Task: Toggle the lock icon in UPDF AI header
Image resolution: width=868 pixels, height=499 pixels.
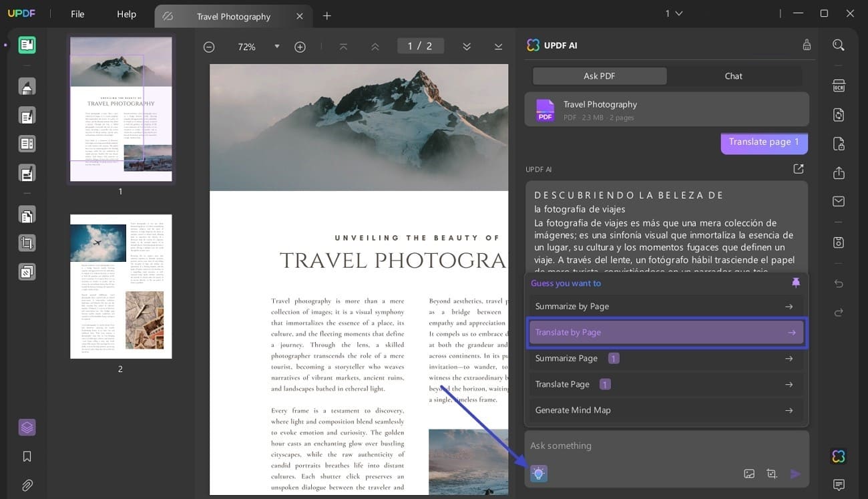Action: [x=807, y=45]
